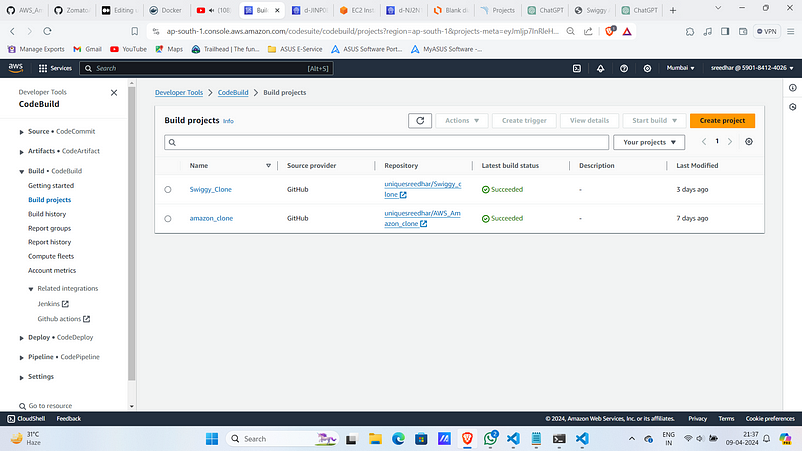The height and width of the screenshot is (451, 802).
Task: Open AWS console settings gear in header
Action: point(647,68)
